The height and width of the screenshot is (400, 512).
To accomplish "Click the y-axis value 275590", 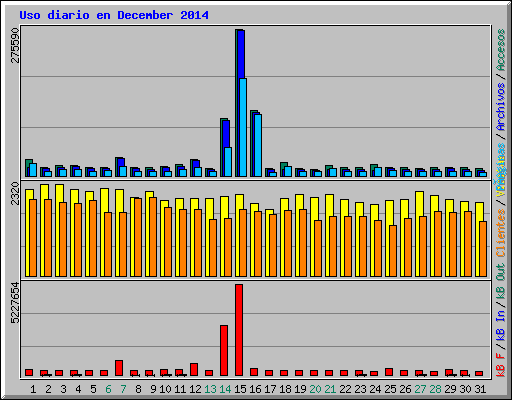I will tap(15, 45).
